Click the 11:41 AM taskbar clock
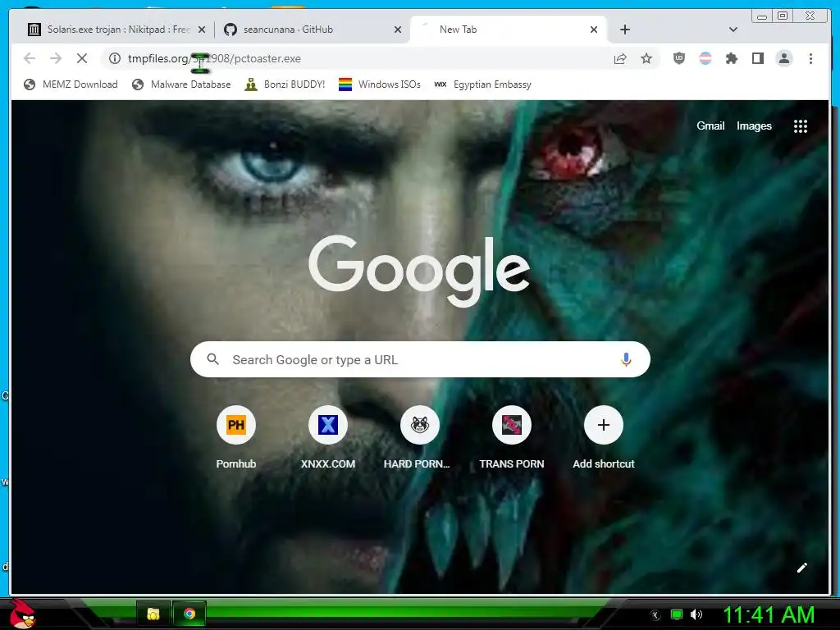Image resolution: width=840 pixels, height=630 pixels. [x=769, y=614]
